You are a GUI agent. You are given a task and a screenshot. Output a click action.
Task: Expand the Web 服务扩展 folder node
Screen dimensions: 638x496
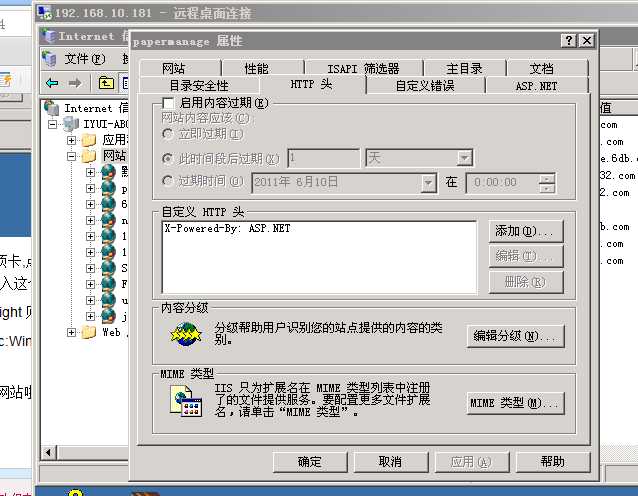[x=72, y=332]
